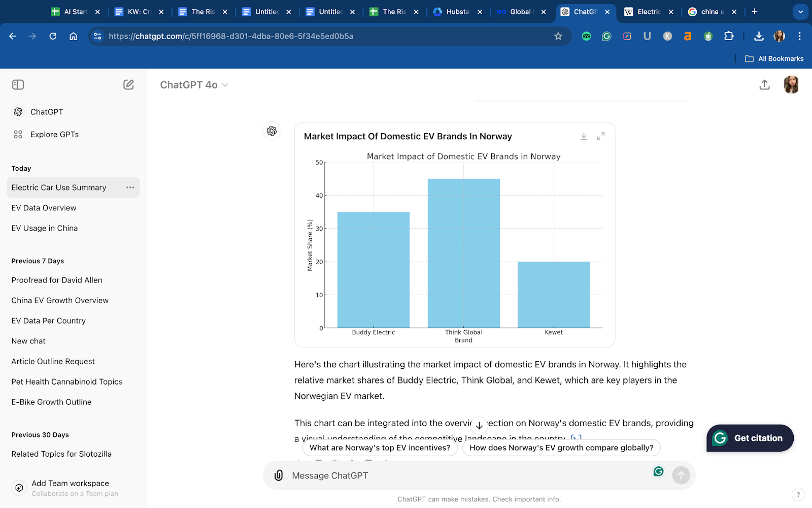The image size is (812, 508).
Task: Click the Think Global bar in chart
Action: 464,253
